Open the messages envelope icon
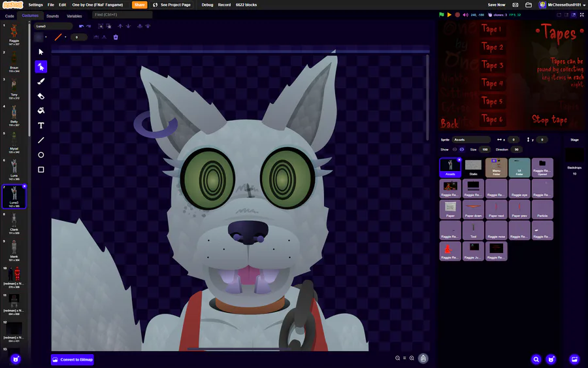Image resolution: width=588 pixels, height=368 pixels. (515, 5)
